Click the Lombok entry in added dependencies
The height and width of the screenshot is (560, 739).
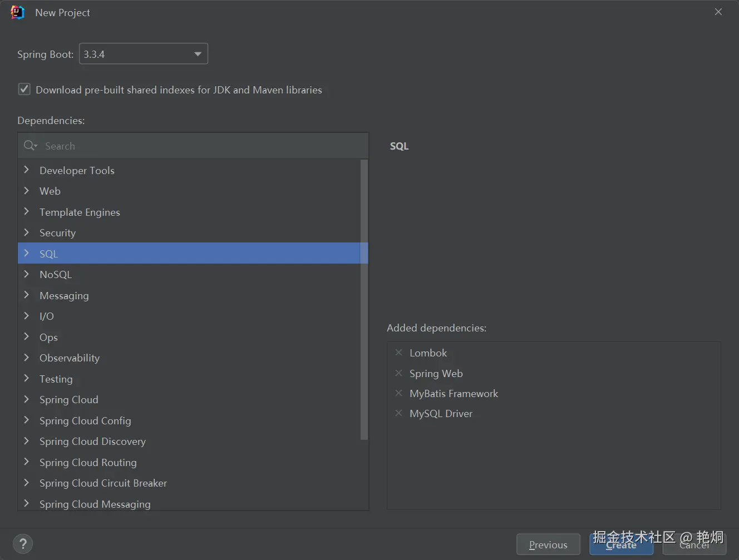pos(428,353)
